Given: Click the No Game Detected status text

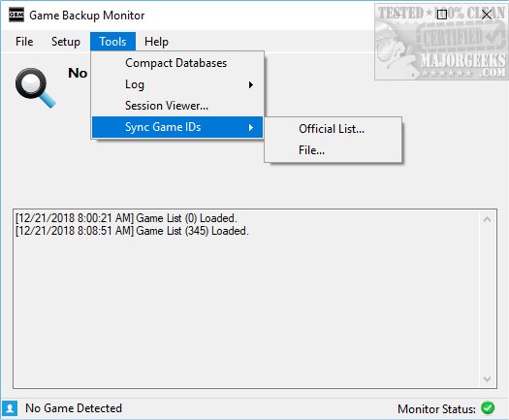Looking at the screenshot, I should (x=74, y=408).
